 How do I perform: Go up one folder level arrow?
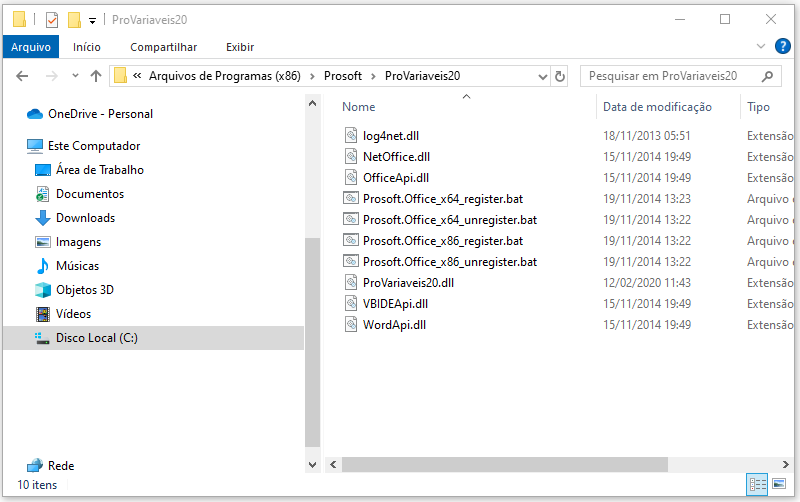[x=96, y=76]
